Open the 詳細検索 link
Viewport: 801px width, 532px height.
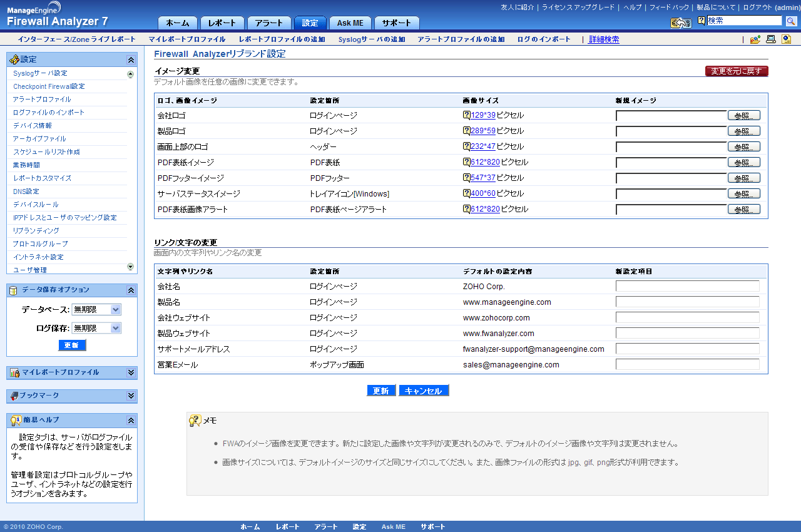point(604,39)
